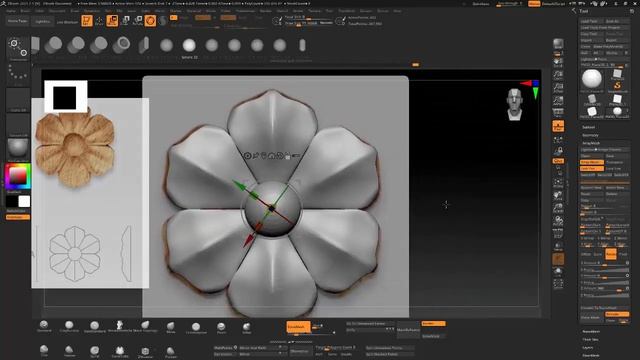Click the Scroll icon in right shelf
Image resolution: width=640 pixels, height=360 pixels.
(558, 62)
